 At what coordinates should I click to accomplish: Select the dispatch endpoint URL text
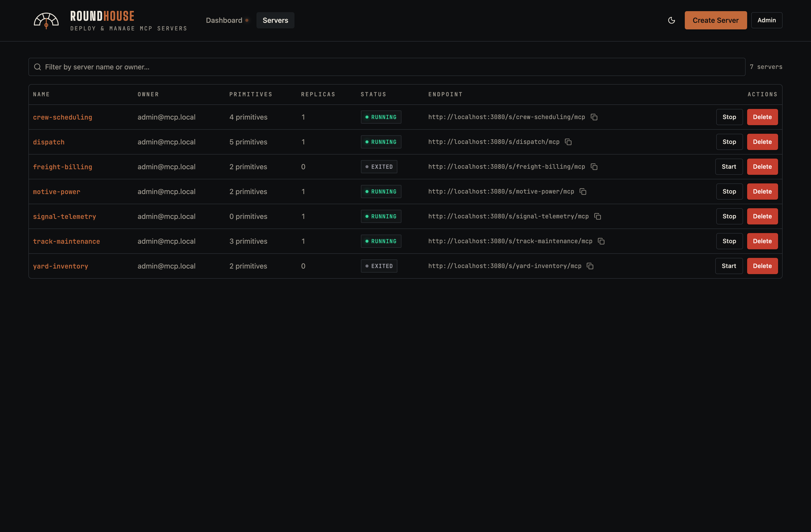[494, 142]
